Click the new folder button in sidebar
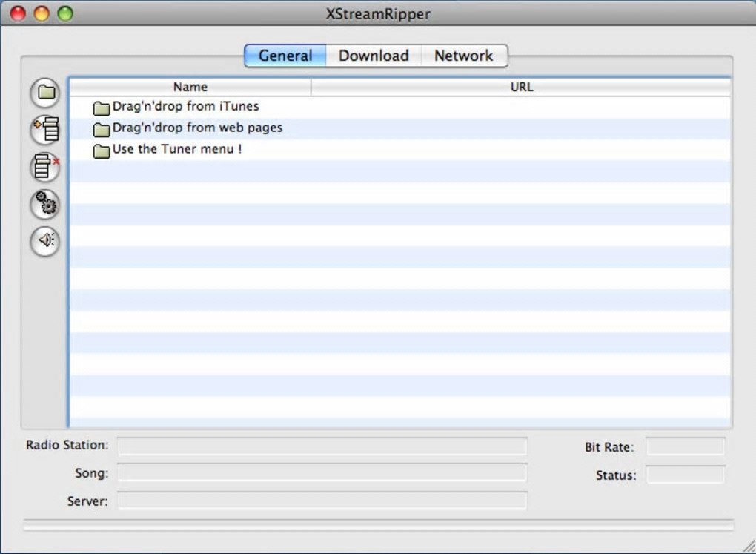 tap(45, 92)
